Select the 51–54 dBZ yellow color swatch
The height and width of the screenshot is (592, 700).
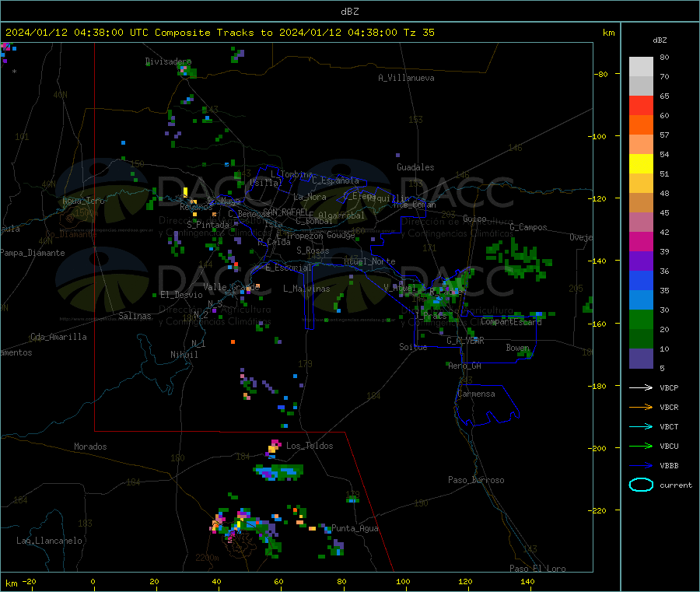pos(641,164)
